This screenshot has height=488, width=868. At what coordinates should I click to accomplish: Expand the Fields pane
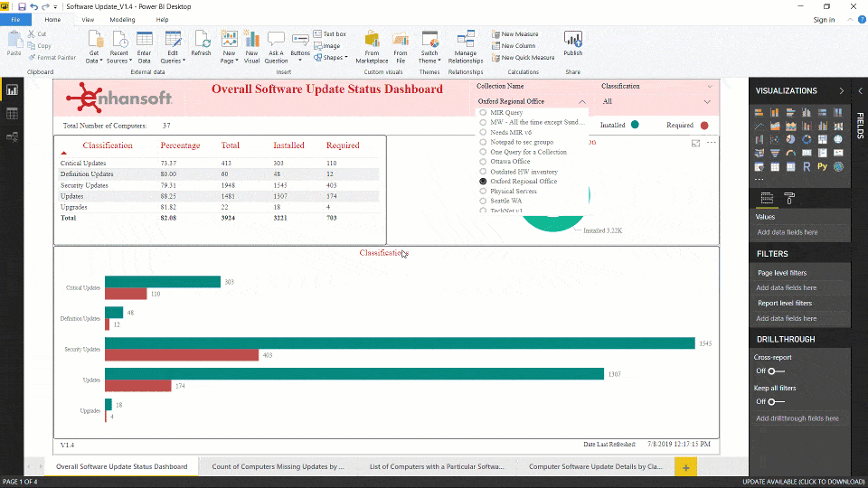(860, 90)
